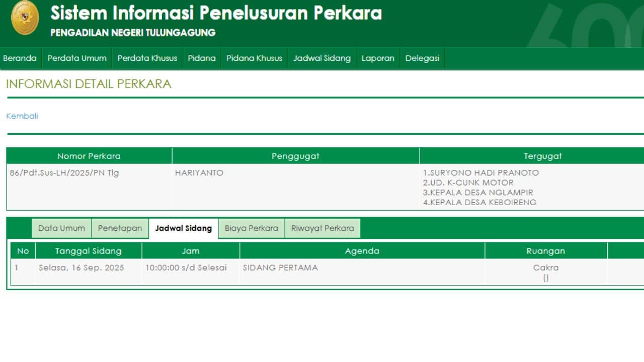The height and width of the screenshot is (362, 644).
Task: Select the Jadwal Sidang tab
Action: (183, 228)
